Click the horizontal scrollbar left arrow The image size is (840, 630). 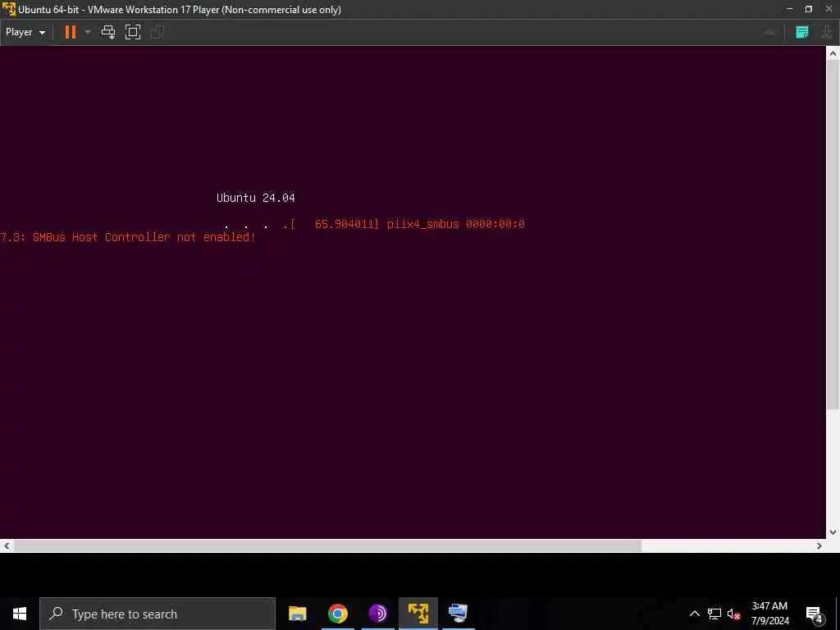click(x=6, y=546)
